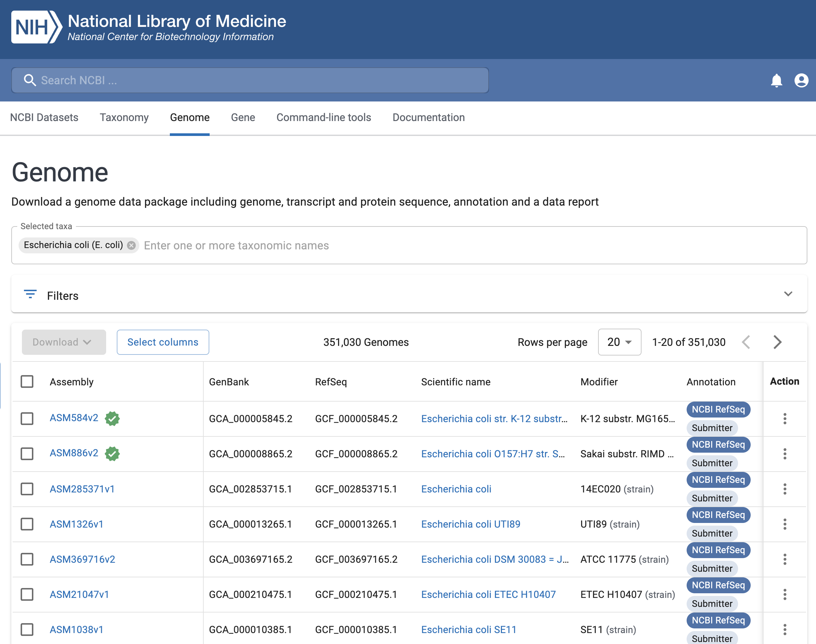Screen dimensions: 816x644
Task: Toggle the select-all checkbox in the header
Action: point(27,382)
